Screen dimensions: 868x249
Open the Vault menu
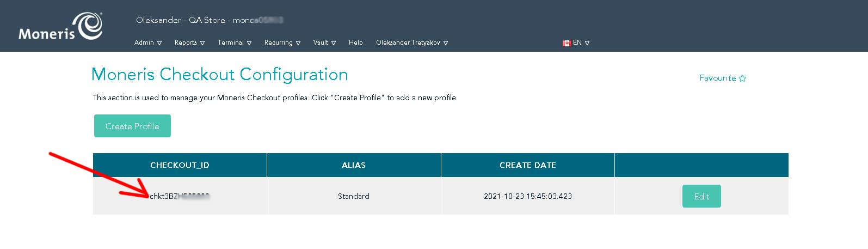coord(324,42)
